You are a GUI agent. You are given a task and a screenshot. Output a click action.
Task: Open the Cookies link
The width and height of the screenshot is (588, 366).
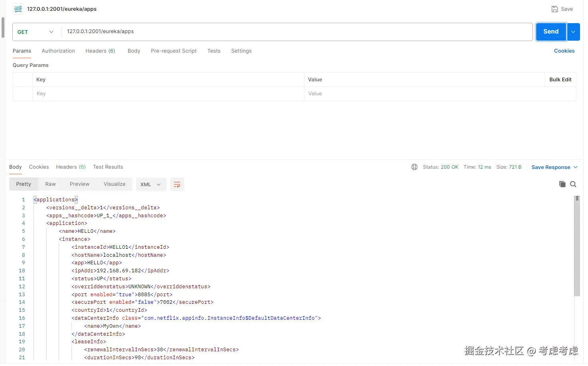(564, 51)
